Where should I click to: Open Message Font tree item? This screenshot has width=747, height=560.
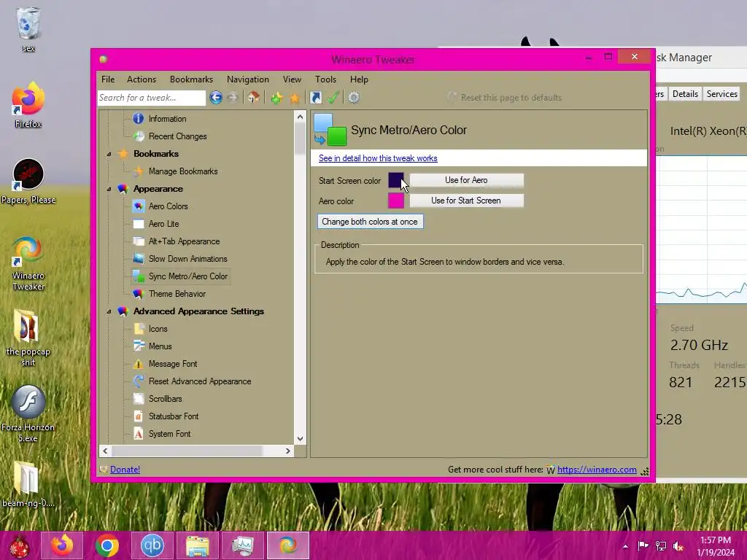pos(172,364)
